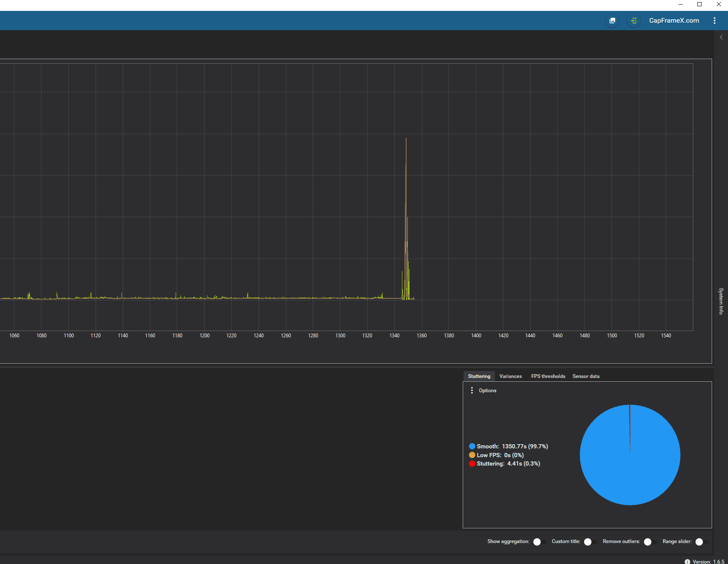Viewport: 728px width, 564px height.
Task: Click the login icon beside CapFrameX.com
Action: [634, 21]
